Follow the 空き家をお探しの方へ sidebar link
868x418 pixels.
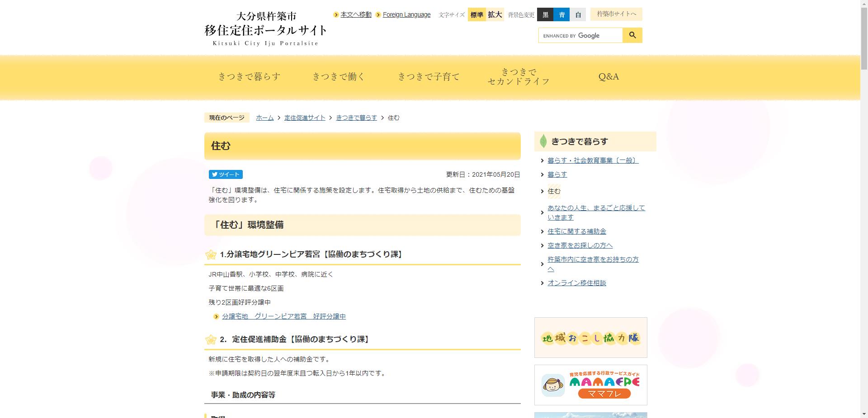pyautogui.click(x=580, y=245)
